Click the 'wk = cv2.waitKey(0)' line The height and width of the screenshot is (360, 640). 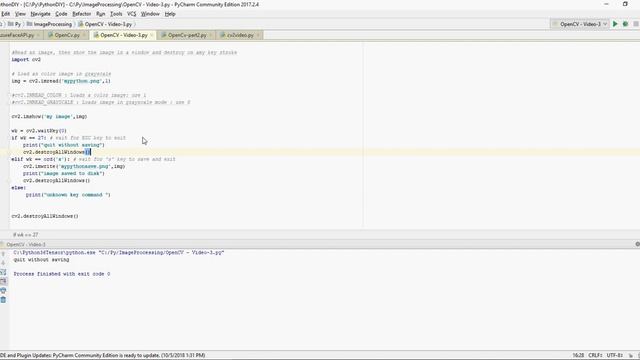[39, 131]
